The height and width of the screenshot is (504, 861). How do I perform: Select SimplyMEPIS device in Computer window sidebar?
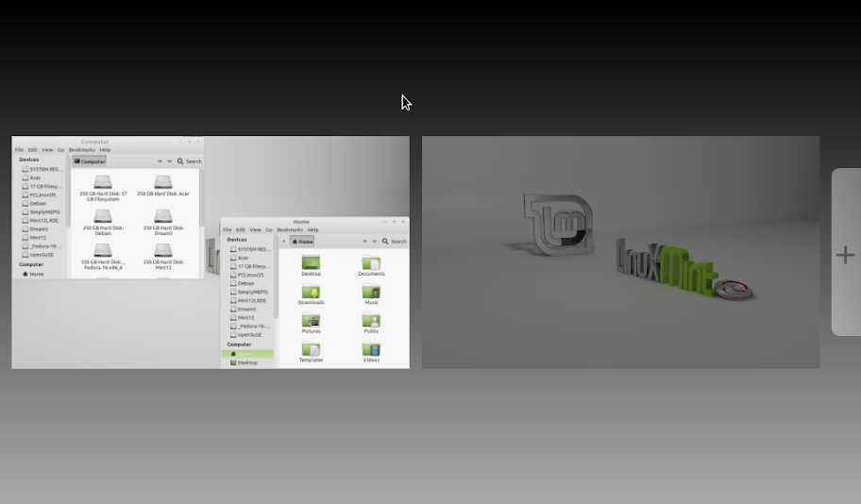click(x=42, y=212)
